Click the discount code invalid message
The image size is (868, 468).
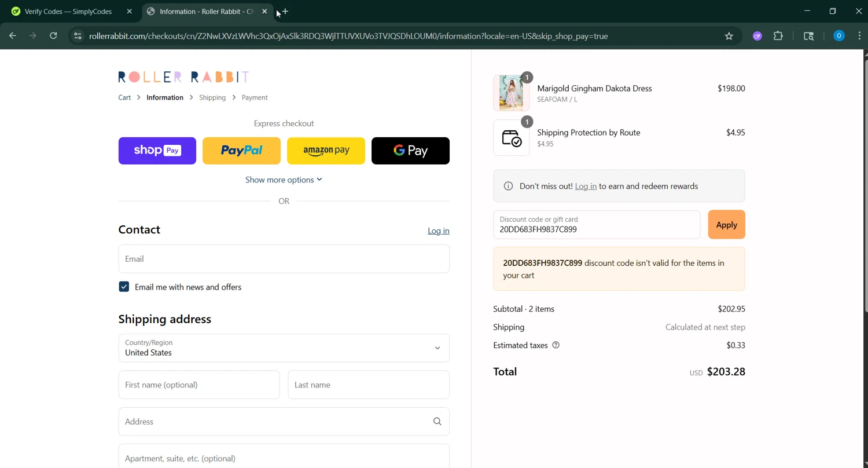619,269
